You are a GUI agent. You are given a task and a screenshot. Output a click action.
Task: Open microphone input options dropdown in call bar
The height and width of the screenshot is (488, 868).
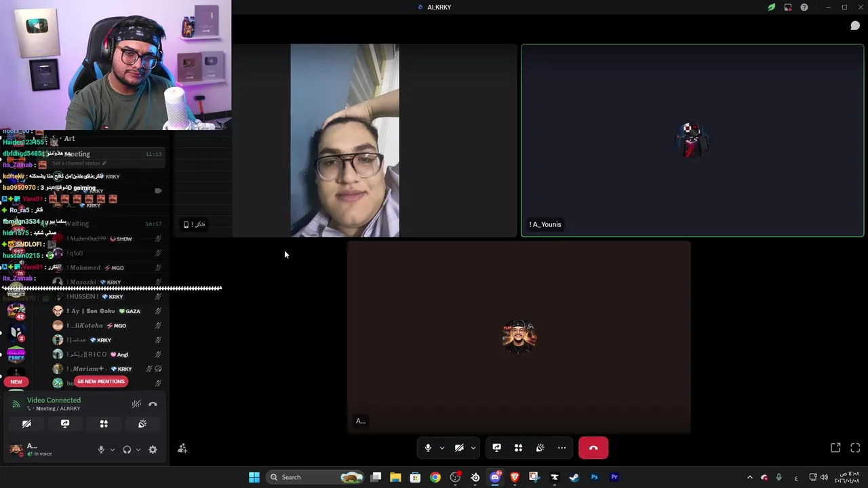click(x=442, y=448)
